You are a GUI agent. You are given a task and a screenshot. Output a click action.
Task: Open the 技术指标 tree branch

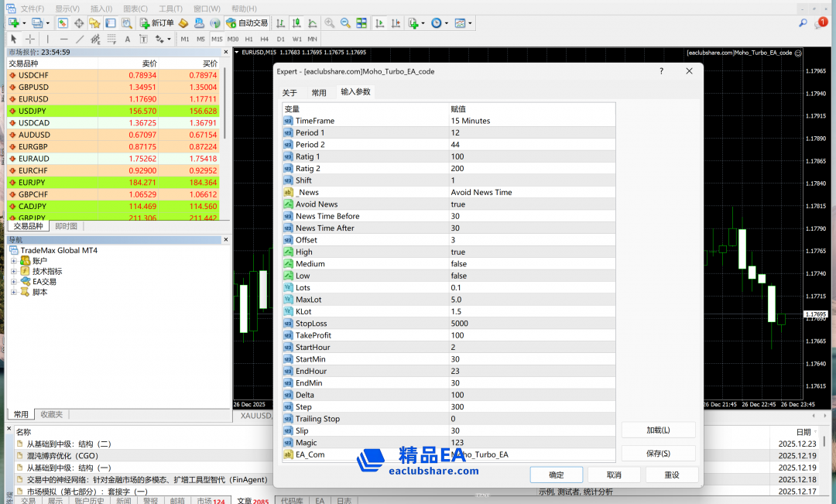coord(14,272)
